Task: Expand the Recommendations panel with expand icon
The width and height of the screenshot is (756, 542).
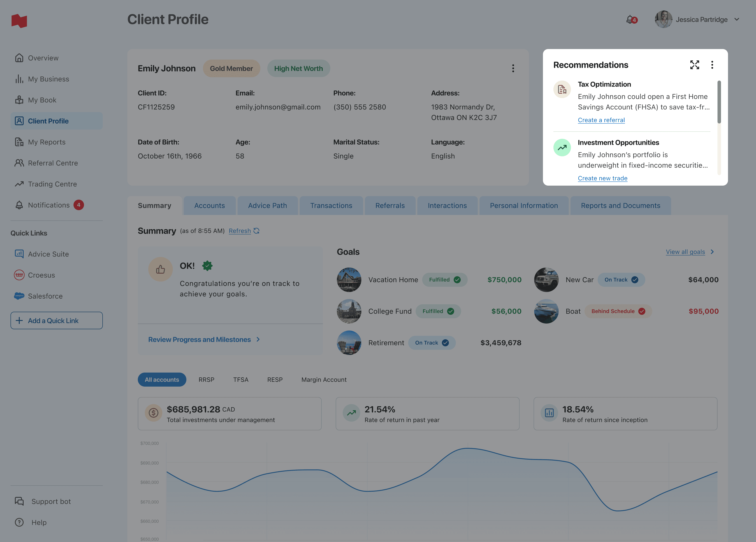Action: (x=694, y=65)
